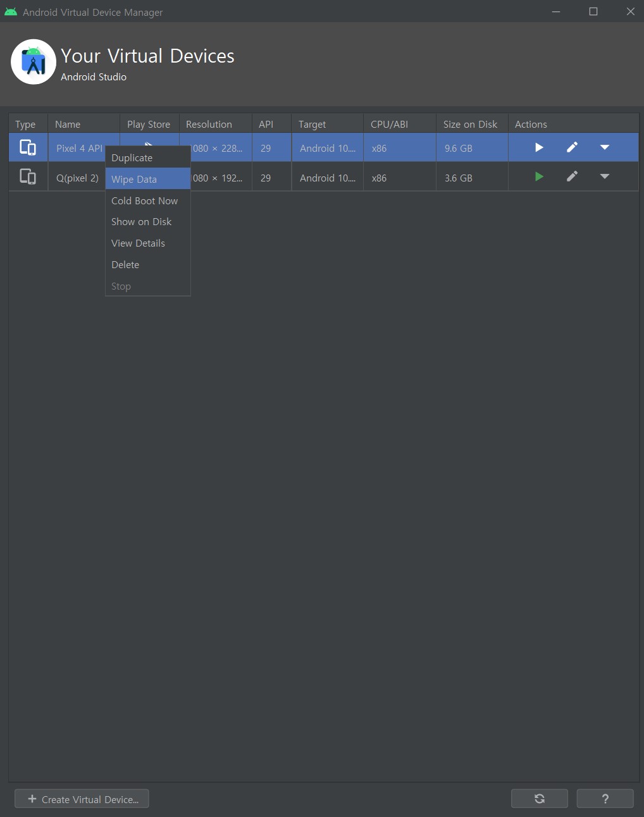Click device type icon for Pixel 4 API
Viewport: 644px width, 817px height.
28,147
